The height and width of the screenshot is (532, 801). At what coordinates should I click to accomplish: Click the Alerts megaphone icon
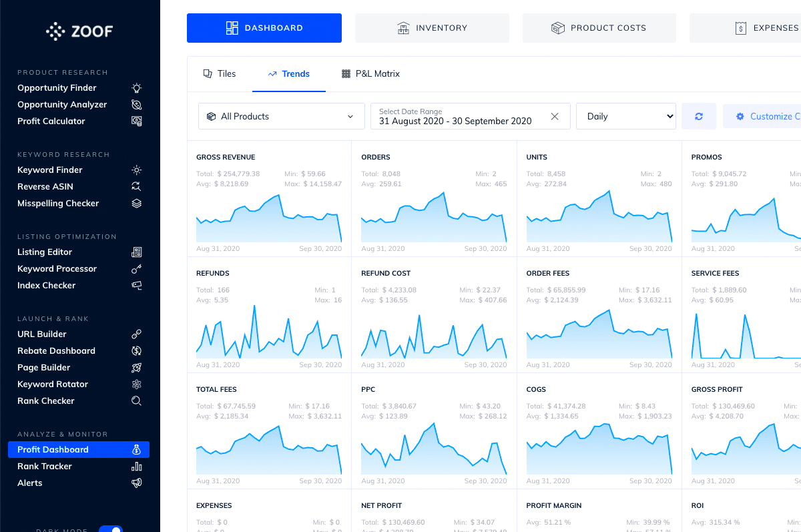(x=136, y=483)
